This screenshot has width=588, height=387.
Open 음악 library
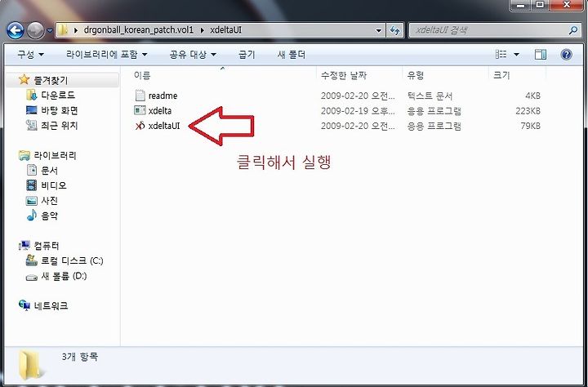[x=50, y=216]
